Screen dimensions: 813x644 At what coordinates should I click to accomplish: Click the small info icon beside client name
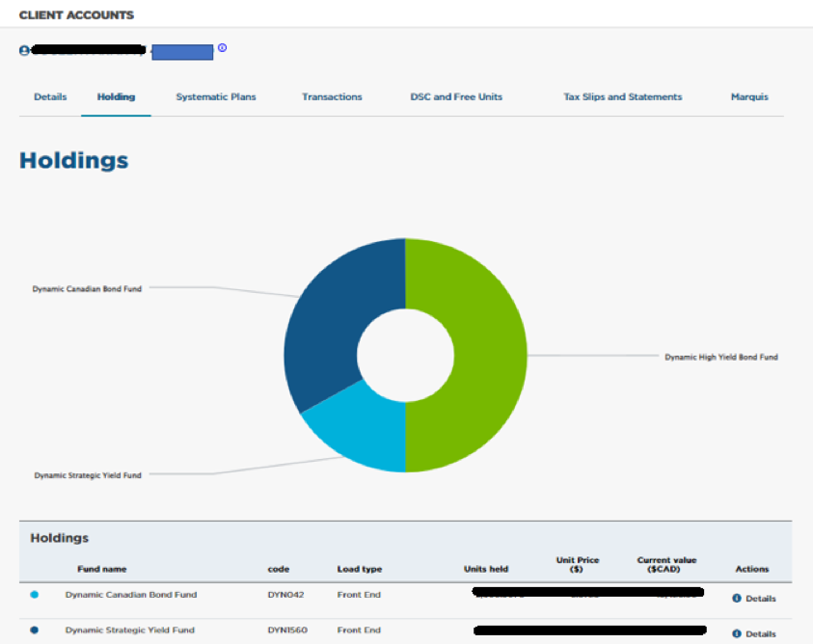coord(223,47)
